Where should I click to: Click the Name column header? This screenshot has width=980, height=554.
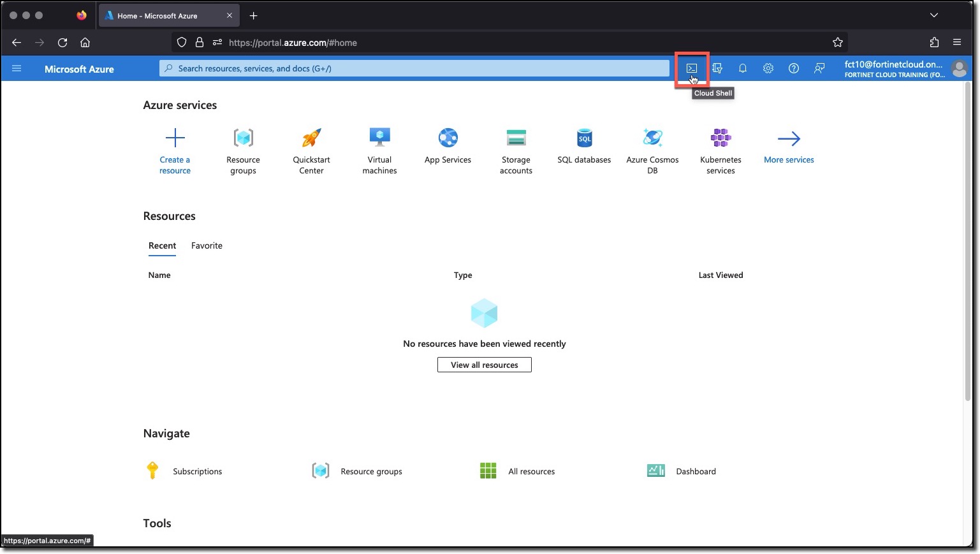click(x=159, y=275)
